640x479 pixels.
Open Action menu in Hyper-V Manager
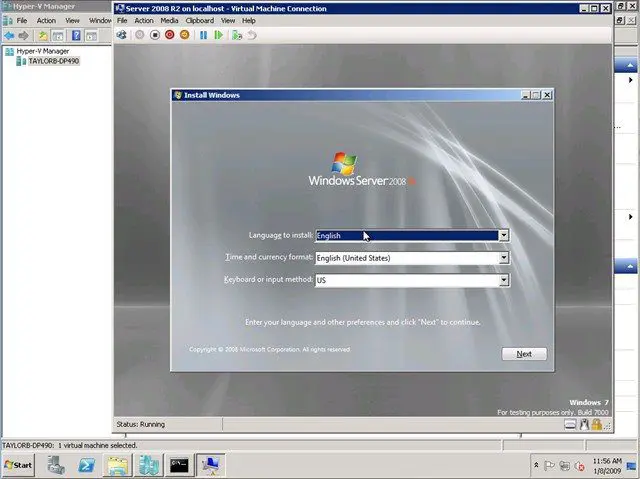click(x=46, y=20)
